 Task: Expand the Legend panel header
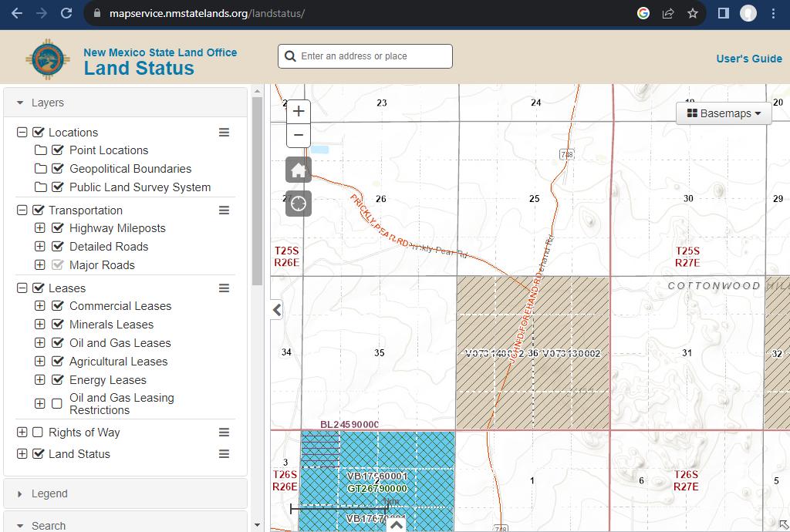pyautogui.click(x=126, y=493)
